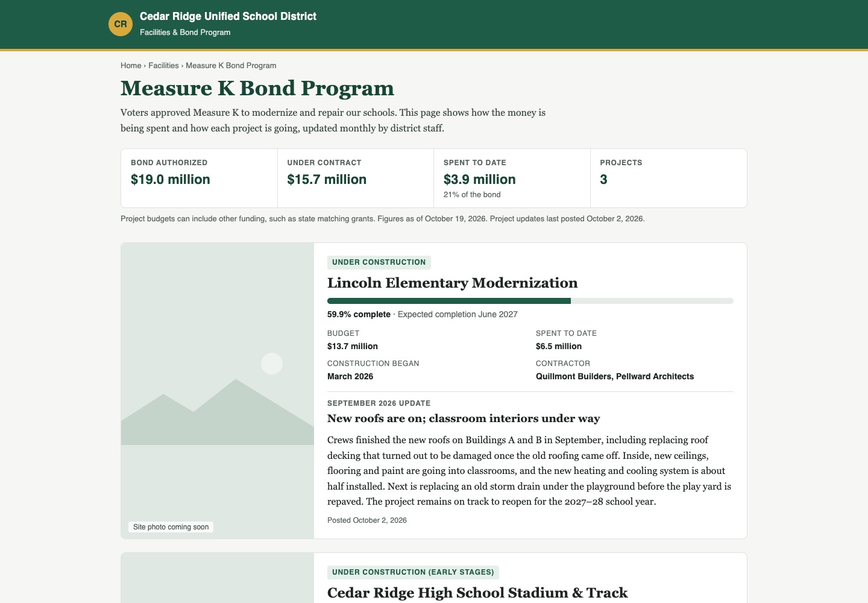Select Measure K Bond Program breadcrumb
Image resolution: width=868 pixels, height=603 pixels.
point(231,66)
